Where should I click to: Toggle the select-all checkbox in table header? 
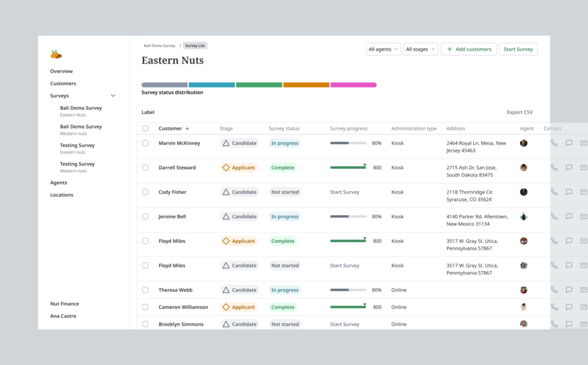145,129
